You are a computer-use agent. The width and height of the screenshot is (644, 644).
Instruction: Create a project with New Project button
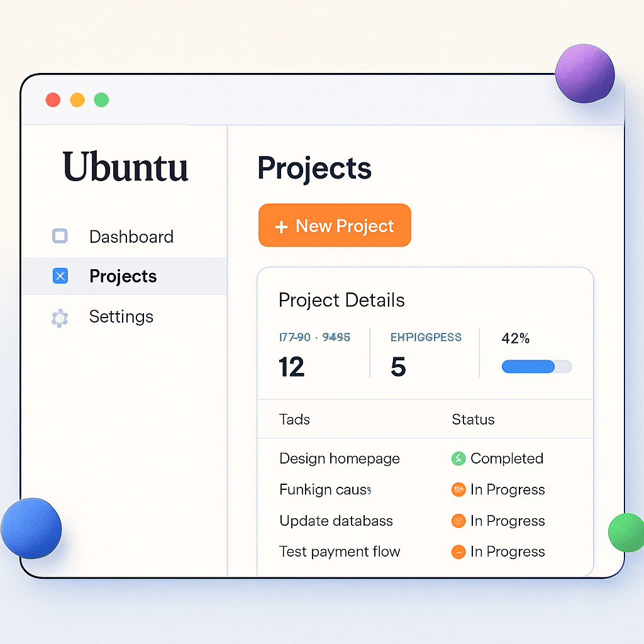tap(335, 226)
